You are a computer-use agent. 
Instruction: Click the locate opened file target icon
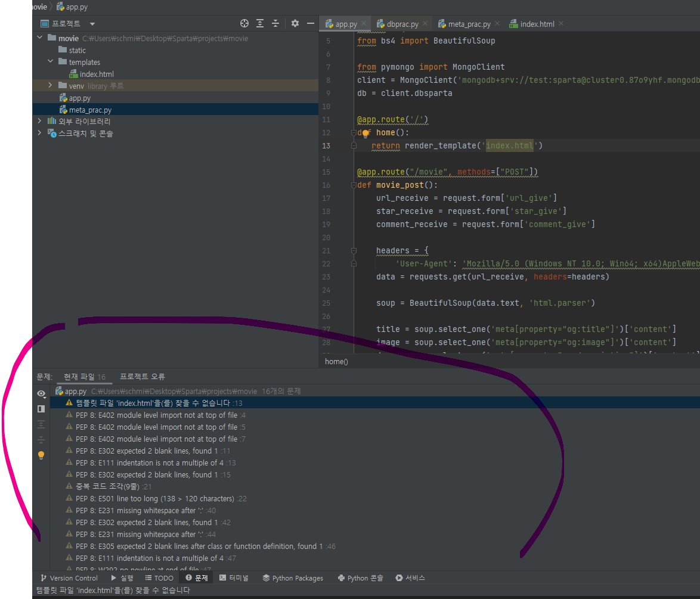pyautogui.click(x=244, y=23)
